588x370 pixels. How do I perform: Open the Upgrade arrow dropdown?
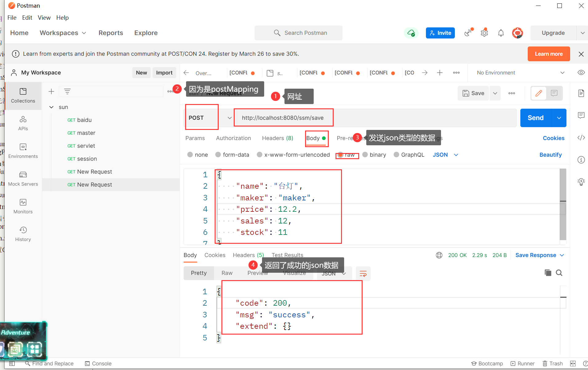(582, 33)
